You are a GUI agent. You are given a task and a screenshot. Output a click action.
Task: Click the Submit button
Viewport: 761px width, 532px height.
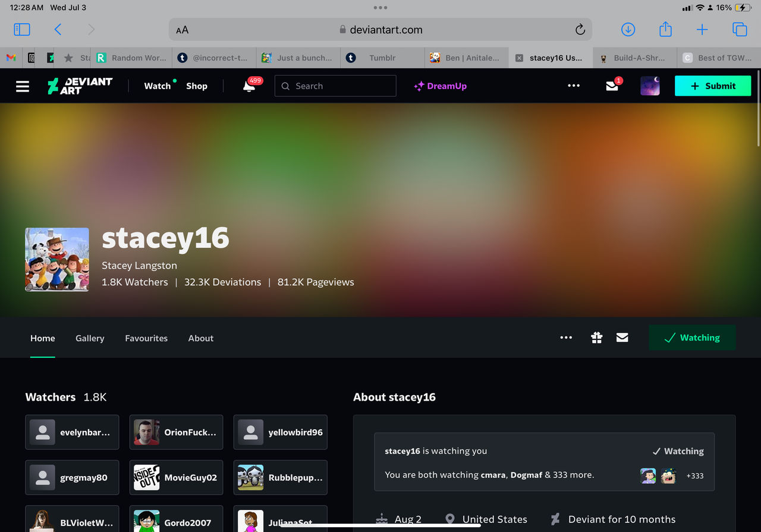(713, 86)
